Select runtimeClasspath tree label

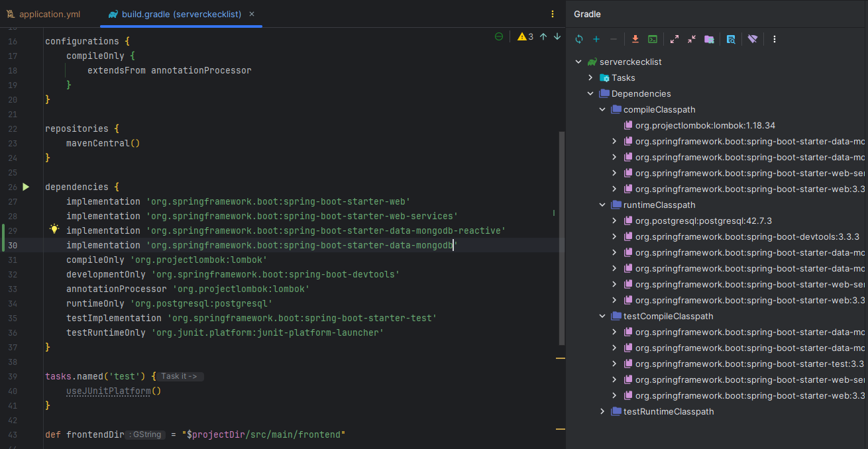[659, 205]
